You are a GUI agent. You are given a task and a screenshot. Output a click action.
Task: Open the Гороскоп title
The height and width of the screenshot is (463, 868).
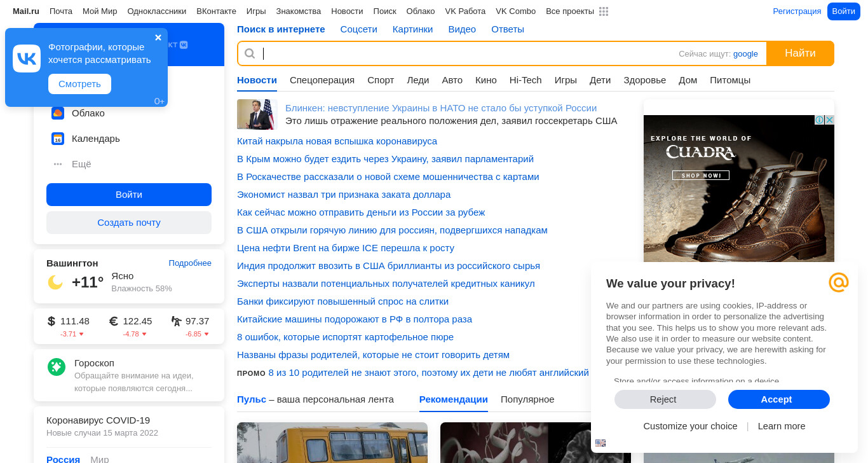(x=94, y=363)
